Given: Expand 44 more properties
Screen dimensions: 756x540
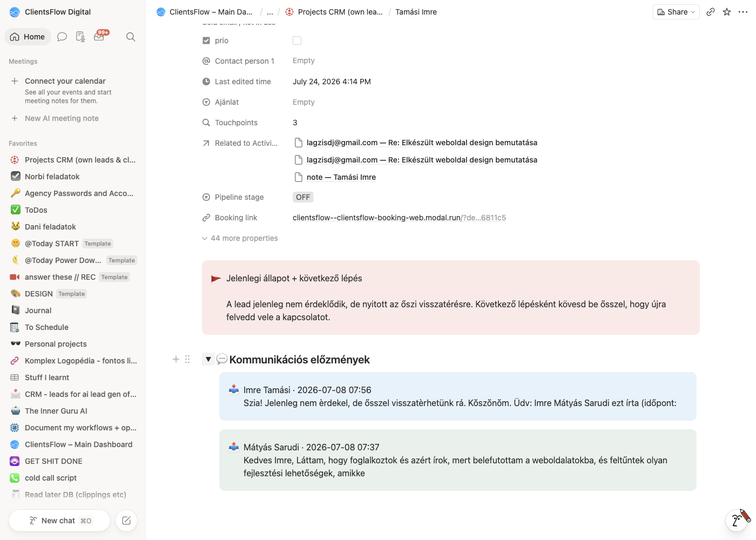Looking at the screenshot, I should (x=240, y=238).
